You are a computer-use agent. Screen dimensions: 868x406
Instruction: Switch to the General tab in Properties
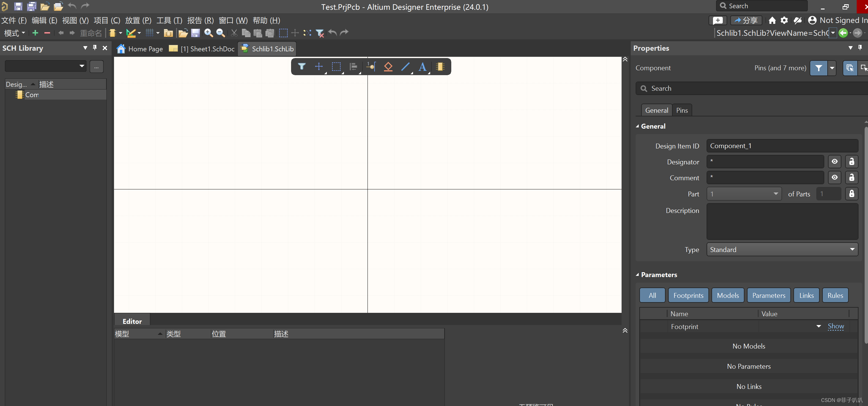pos(656,110)
